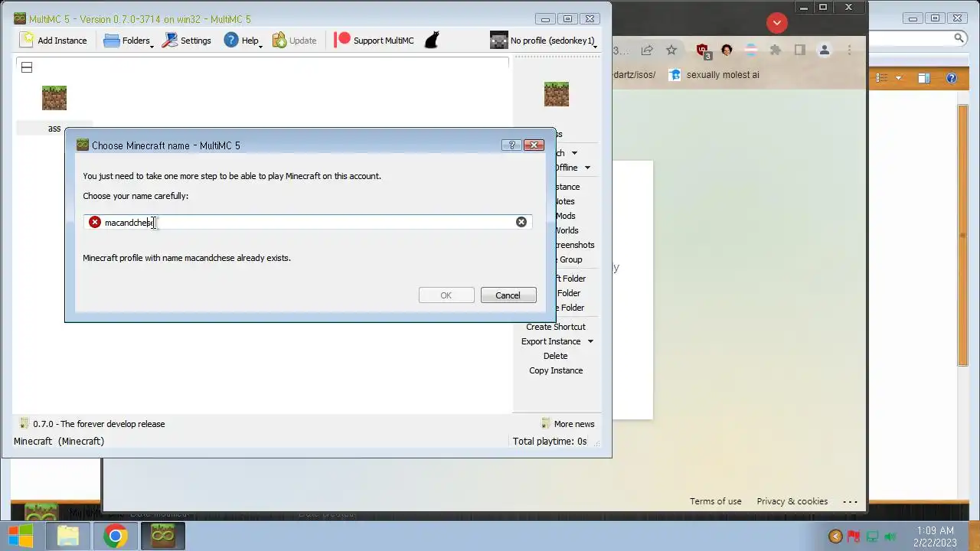The width and height of the screenshot is (980, 551).
Task: Open Google Chrome from the taskbar
Action: pos(116,536)
